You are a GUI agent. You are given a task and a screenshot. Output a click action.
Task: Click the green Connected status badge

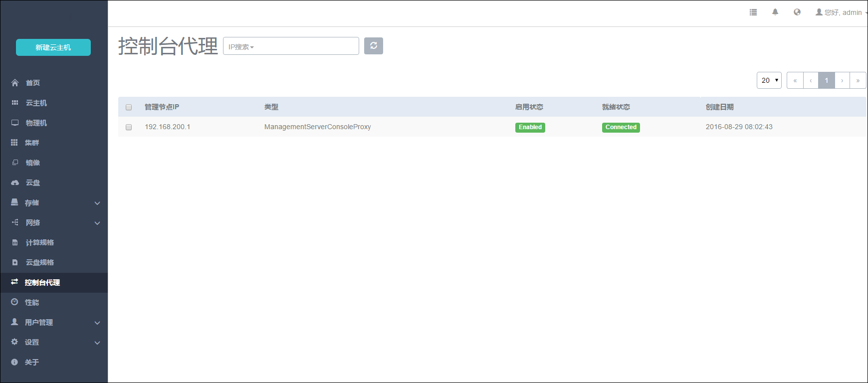pyautogui.click(x=621, y=127)
